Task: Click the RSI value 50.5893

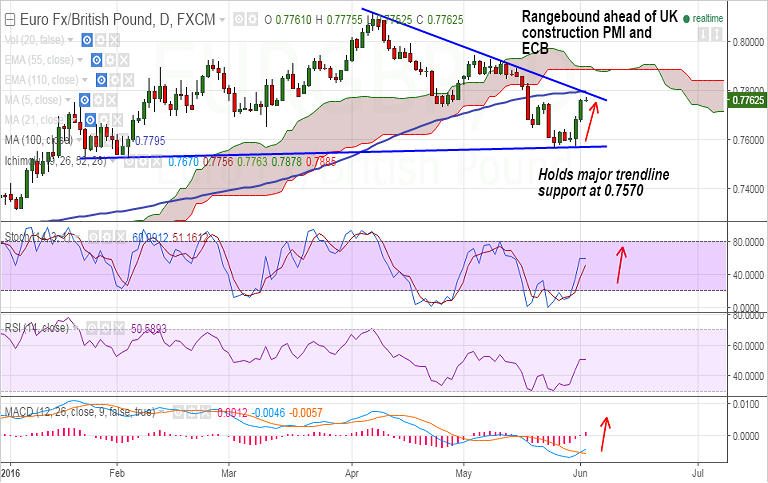Action: point(149,329)
